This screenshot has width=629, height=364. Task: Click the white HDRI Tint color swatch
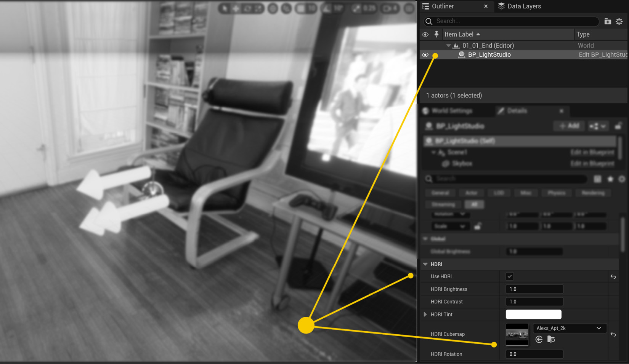533,314
